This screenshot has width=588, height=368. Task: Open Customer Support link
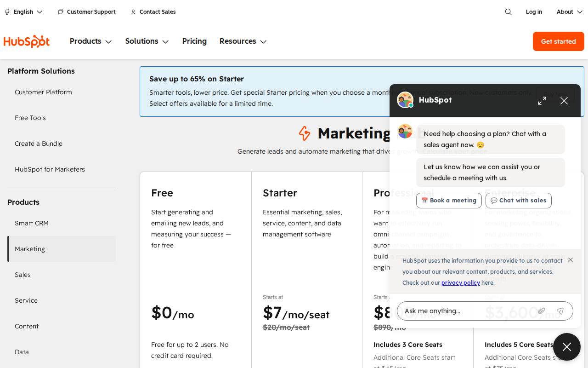(91, 12)
